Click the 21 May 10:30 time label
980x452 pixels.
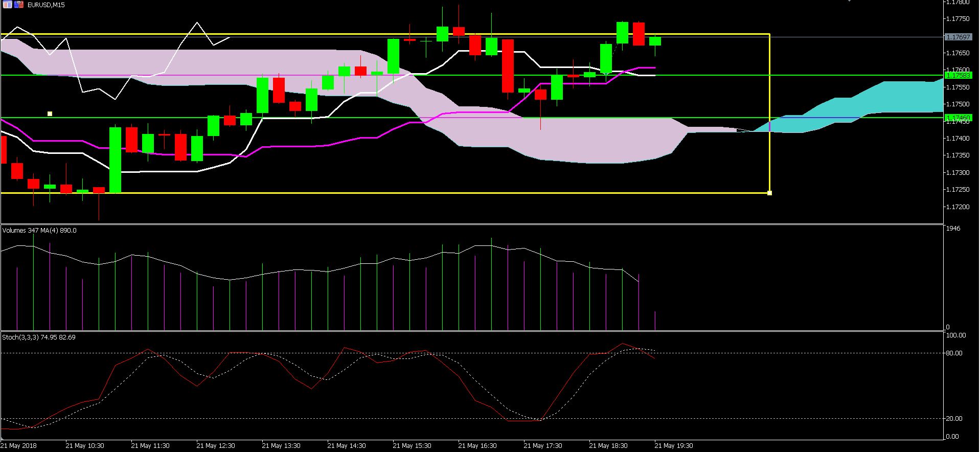coord(85,446)
